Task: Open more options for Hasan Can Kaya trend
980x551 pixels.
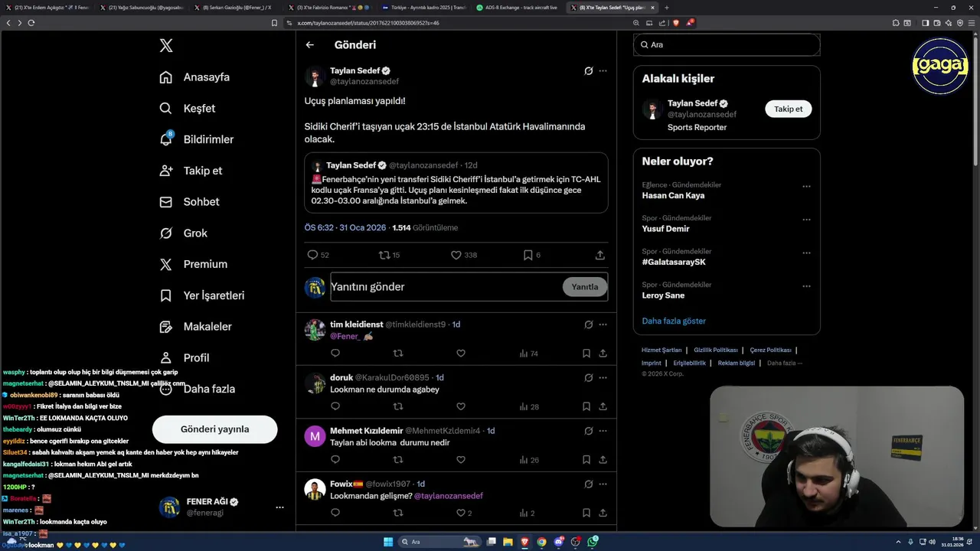Action: pos(806,187)
